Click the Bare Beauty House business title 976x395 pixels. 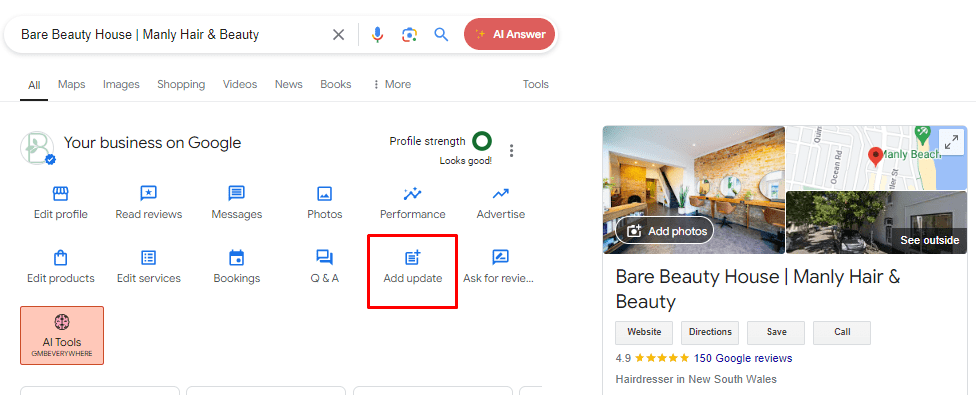pyautogui.click(x=758, y=289)
